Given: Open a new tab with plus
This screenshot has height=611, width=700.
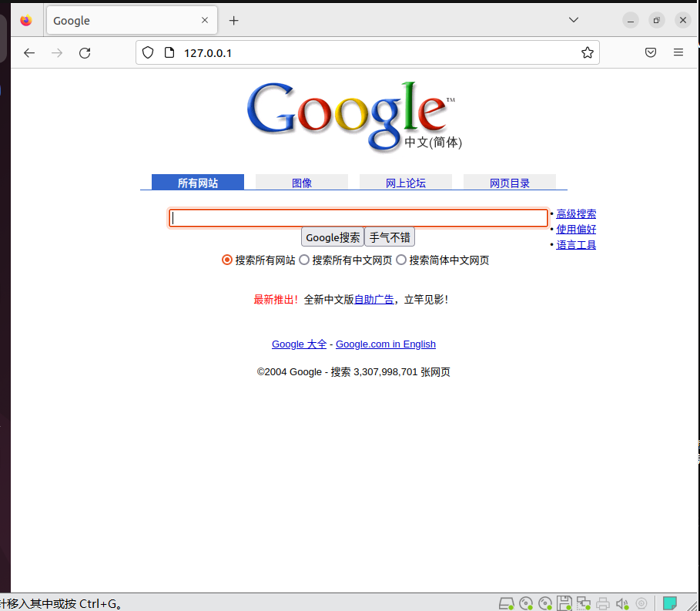Looking at the screenshot, I should (233, 21).
